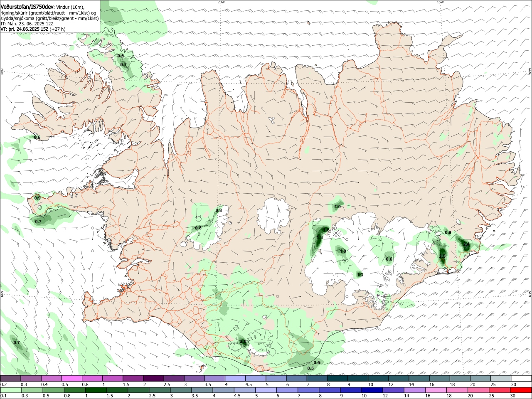This screenshot has width=532, height=399.
Task: Click the '(+27 h)' forecast offset text
Action: [57, 29]
